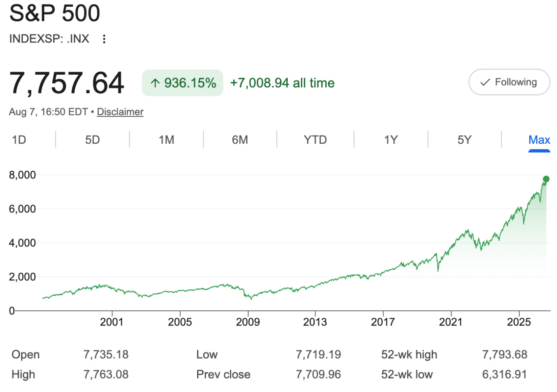
Task: Click the checkmark in Following button
Action: (485, 82)
